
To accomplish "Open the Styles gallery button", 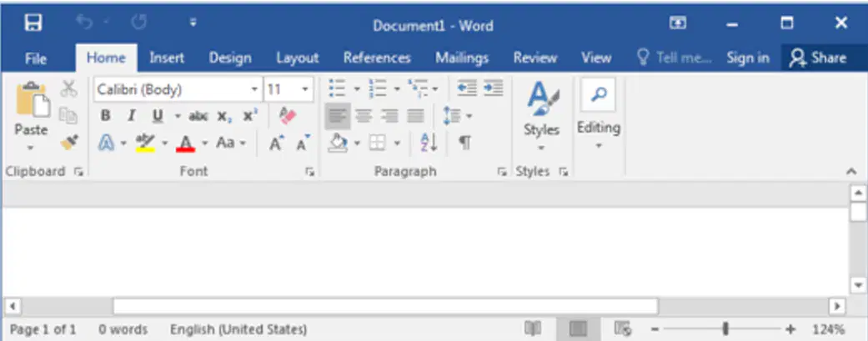I will point(541,116).
